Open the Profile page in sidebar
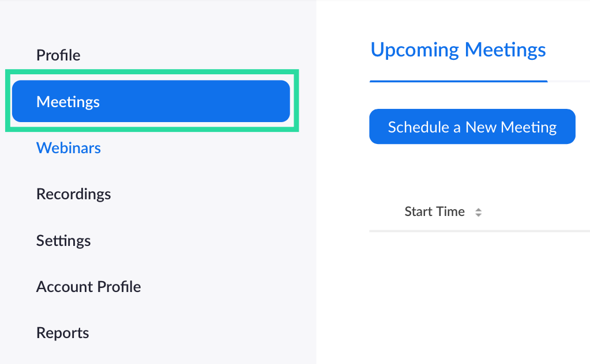The image size is (590, 364). click(x=58, y=55)
